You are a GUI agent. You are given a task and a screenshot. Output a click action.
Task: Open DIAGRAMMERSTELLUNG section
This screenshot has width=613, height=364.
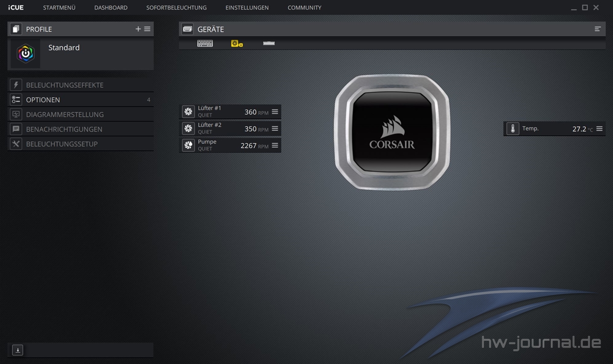click(81, 114)
